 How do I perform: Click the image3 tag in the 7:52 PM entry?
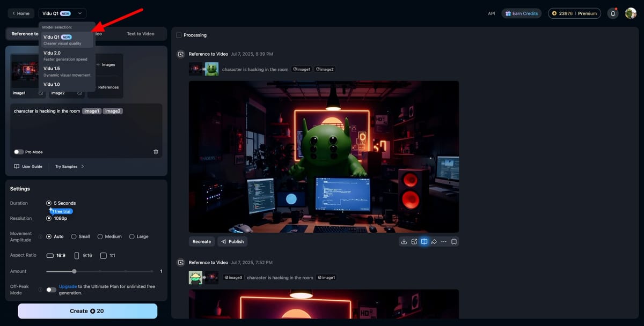[x=233, y=278]
